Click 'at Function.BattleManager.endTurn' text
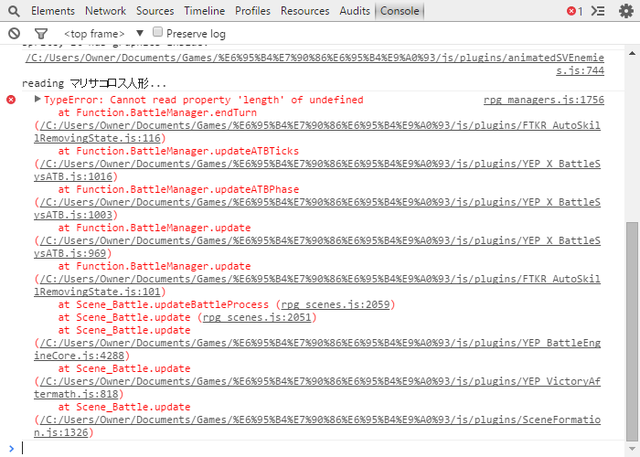The width and height of the screenshot is (640, 457). point(157,113)
